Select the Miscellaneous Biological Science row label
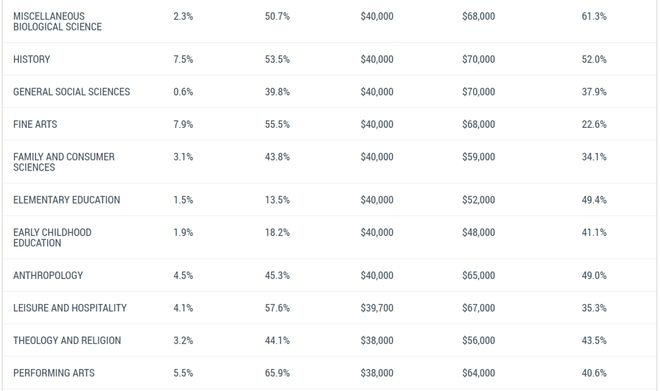 pos(57,21)
